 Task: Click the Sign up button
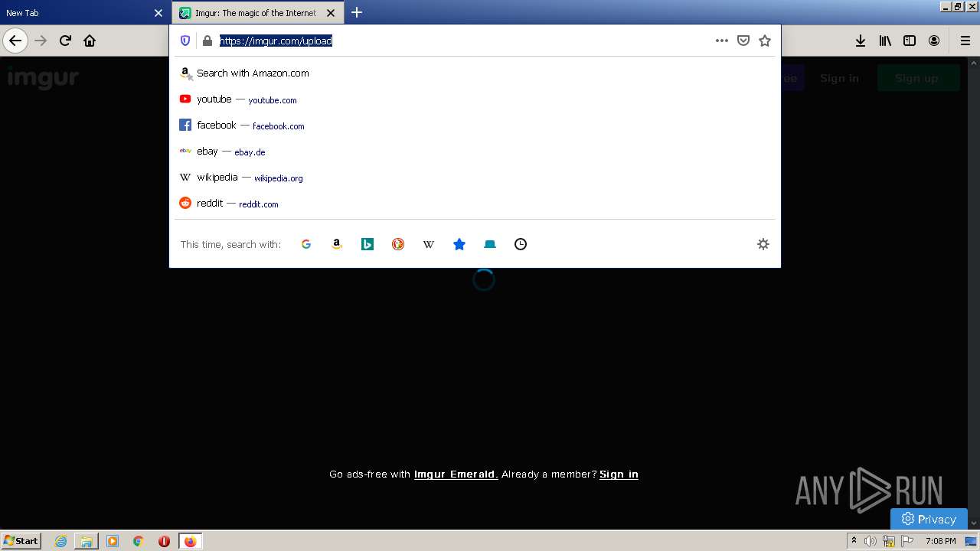point(917,78)
